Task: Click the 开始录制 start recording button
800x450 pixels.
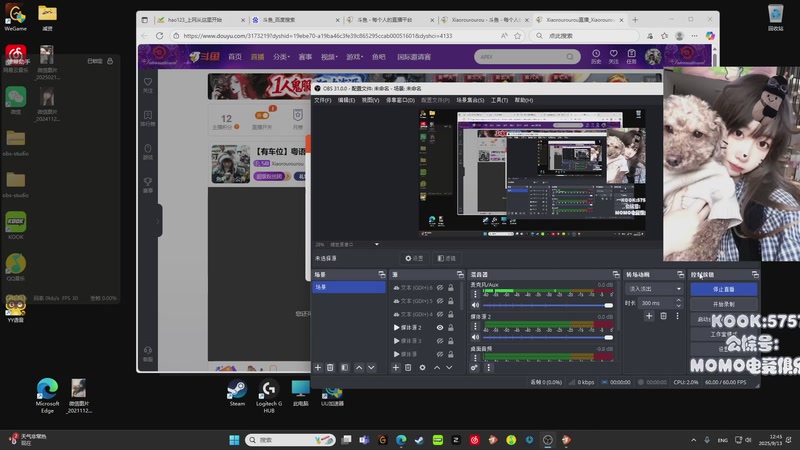Action: click(723, 304)
